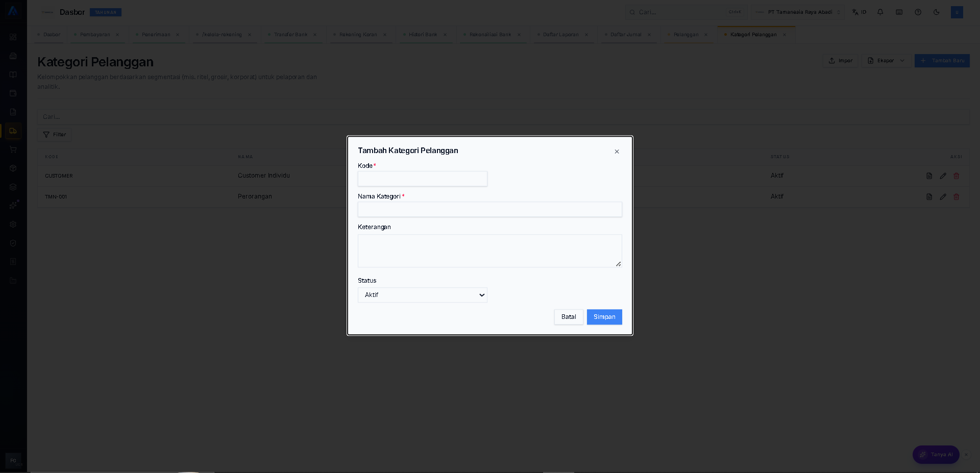Switch to the Rekonsiliasi Bank tab
This screenshot has width=980, height=473.
point(490,35)
